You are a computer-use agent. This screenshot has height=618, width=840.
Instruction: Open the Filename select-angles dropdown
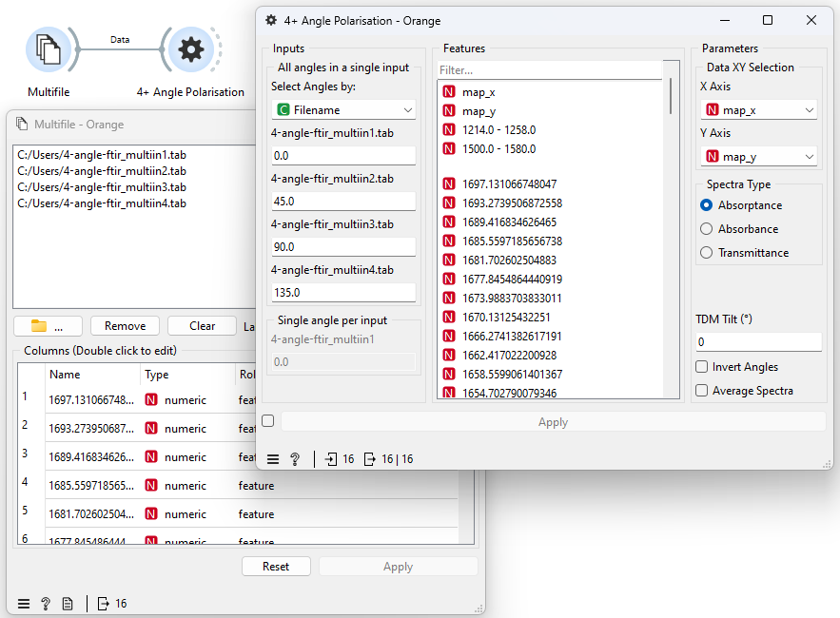click(343, 110)
